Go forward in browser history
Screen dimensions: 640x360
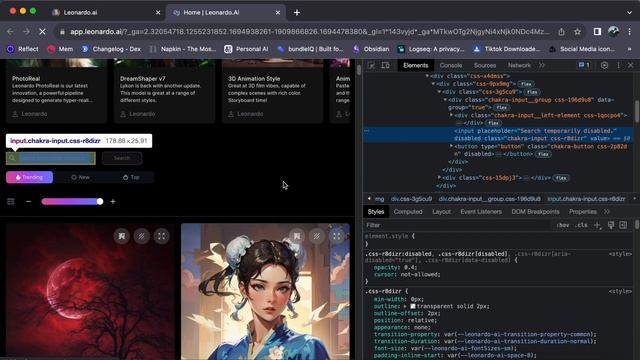pos(26,32)
